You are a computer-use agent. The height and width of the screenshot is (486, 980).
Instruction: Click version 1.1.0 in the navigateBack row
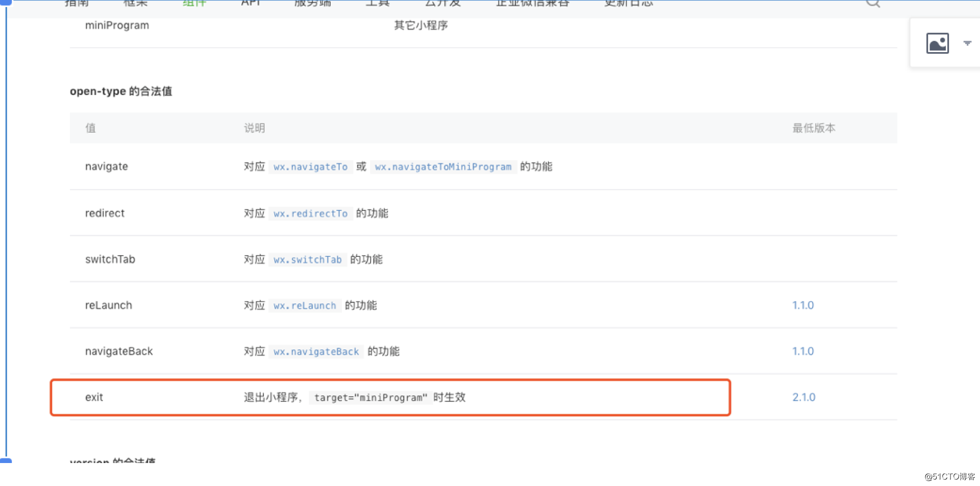(x=803, y=351)
